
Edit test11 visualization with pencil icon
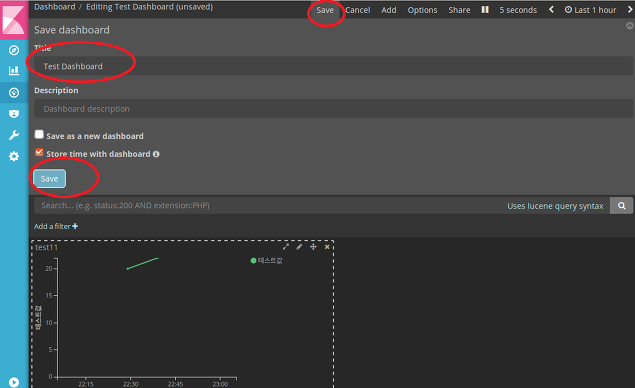click(299, 247)
